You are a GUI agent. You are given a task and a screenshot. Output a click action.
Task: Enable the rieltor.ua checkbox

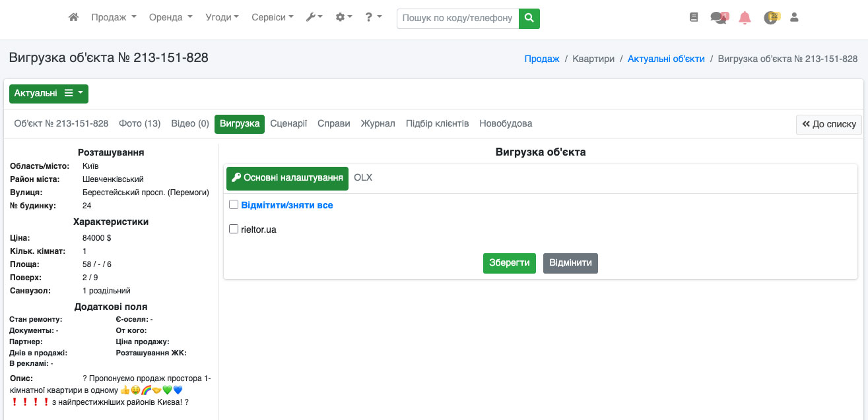coord(234,229)
